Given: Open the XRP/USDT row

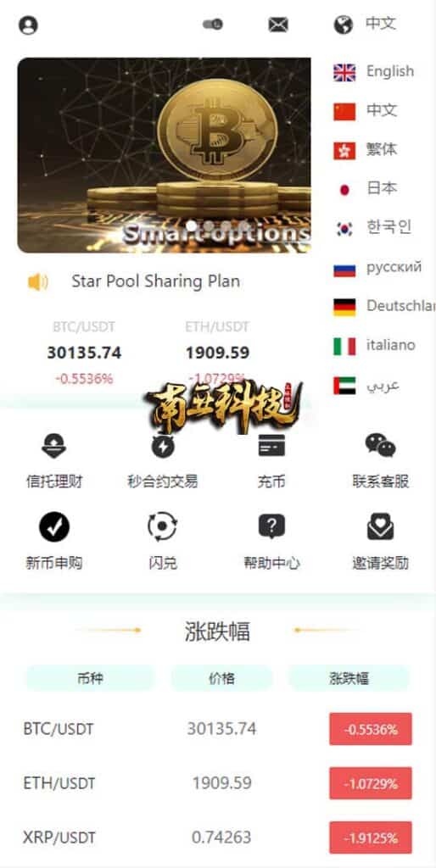Looking at the screenshot, I should [218, 837].
